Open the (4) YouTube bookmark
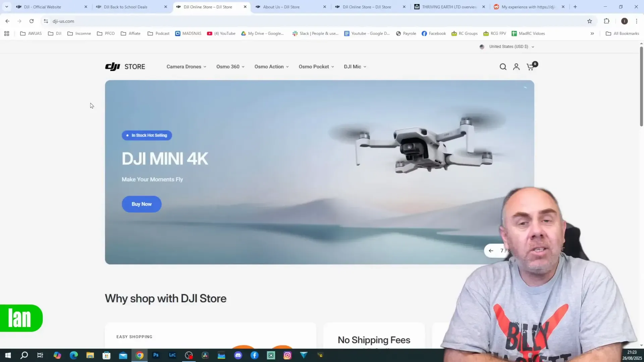The width and height of the screenshot is (644, 362). pyautogui.click(x=221, y=34)
